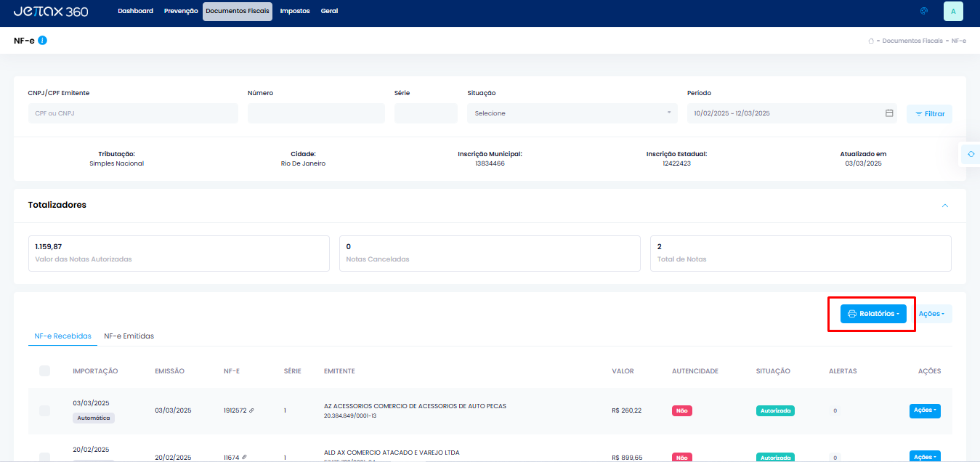Click the Número input field
This screenshot has width=980, height=462.
coord(316,113)
